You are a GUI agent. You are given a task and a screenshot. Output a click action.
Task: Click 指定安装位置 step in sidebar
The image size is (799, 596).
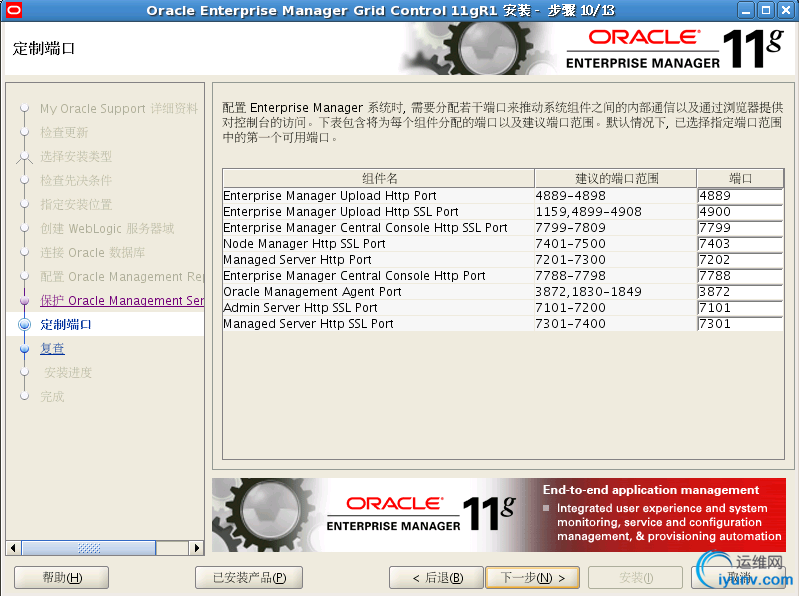click(x=76, y=204)
